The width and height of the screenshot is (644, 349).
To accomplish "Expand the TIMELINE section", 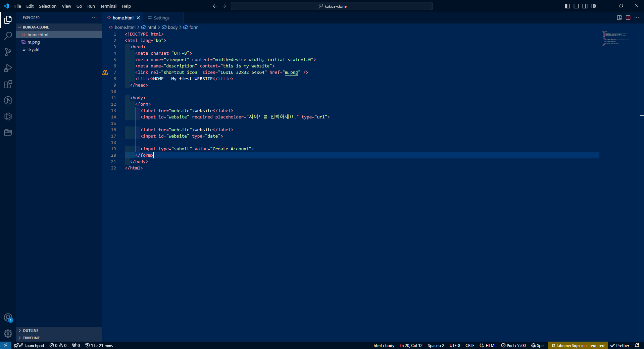I will click(x=59, y=338).
